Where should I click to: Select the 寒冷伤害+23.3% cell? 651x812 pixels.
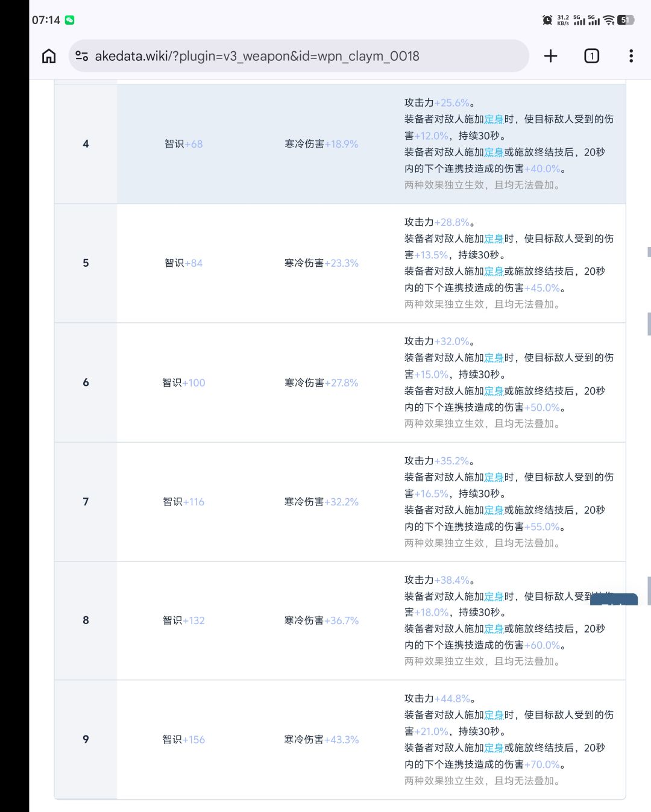coord(321,263)
